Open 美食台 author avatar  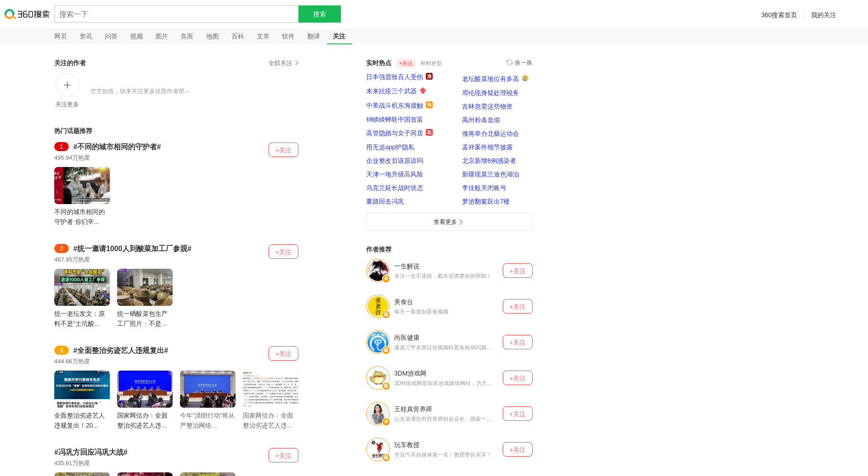[378, 306]
